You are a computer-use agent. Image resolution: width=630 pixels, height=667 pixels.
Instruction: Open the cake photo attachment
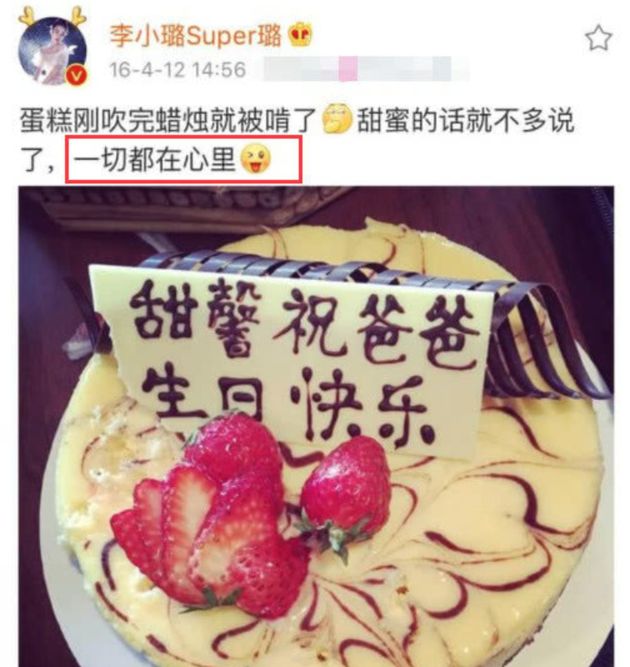(316, 426)
